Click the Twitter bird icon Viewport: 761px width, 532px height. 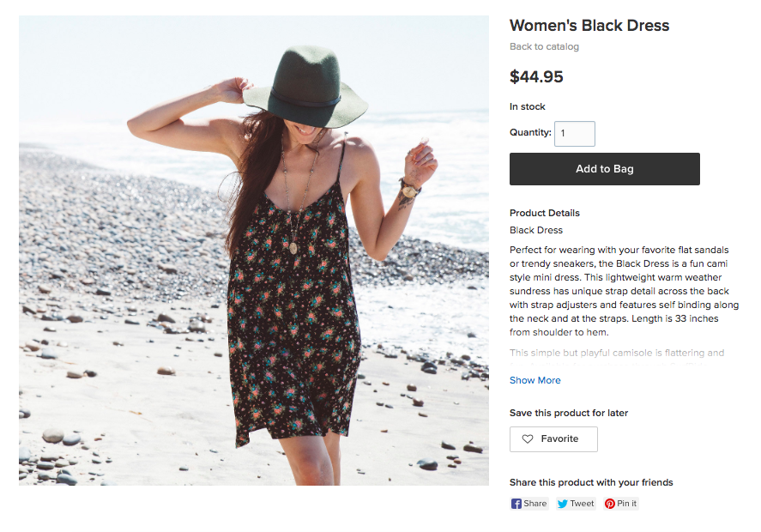[563, 504]
